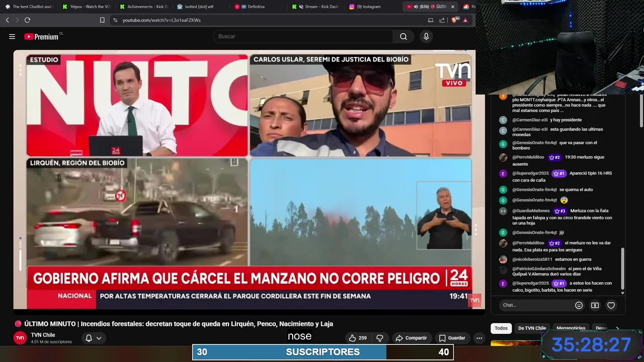Image resolution: width=644 pixels, height=362 pixels.
Task: Bookmark this page in address bar
Action: pyautogui.click(x=102, y=20)
